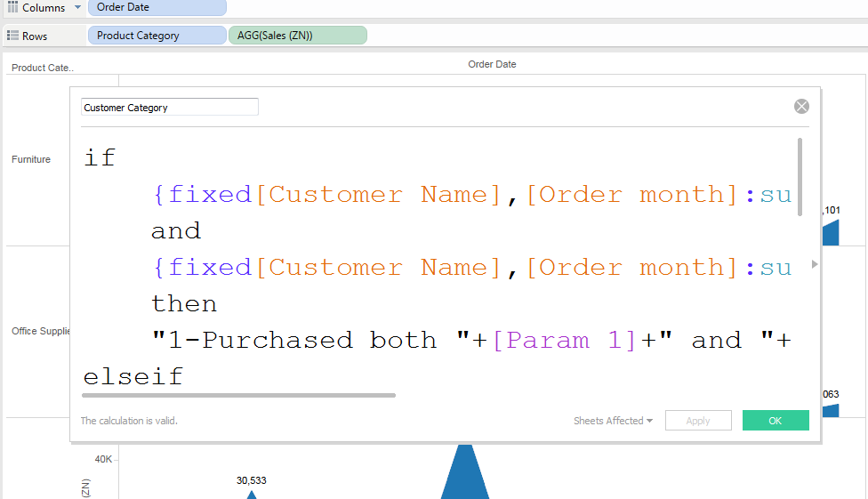This screenshot has width=868, height=499.
Task: Click the 'and' keyword line in formula
Action: pyautogui.click(x=176, y=231)
